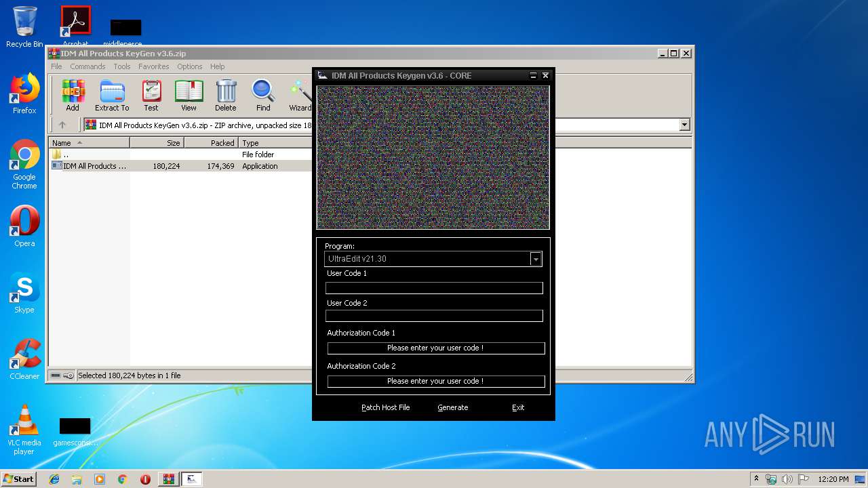Open the Recycle Bin desktop icon
Screen dimensions: 868x488
point(24,27)
